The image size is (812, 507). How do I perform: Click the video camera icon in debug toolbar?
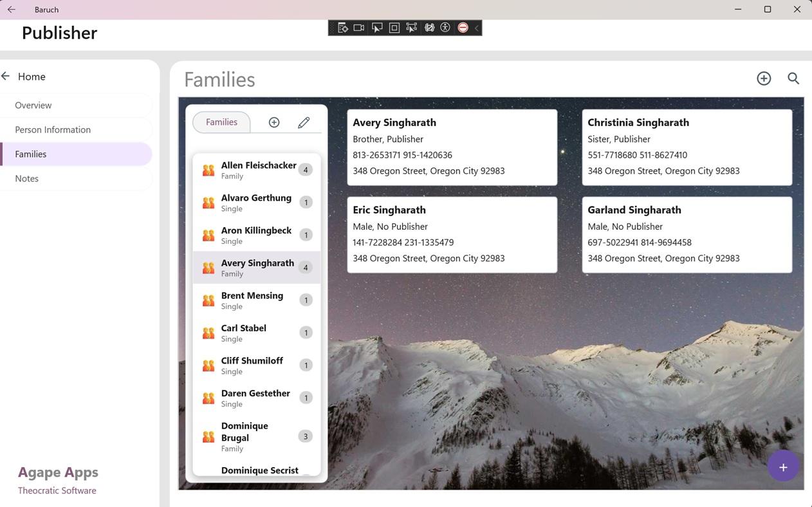[359, 28]
